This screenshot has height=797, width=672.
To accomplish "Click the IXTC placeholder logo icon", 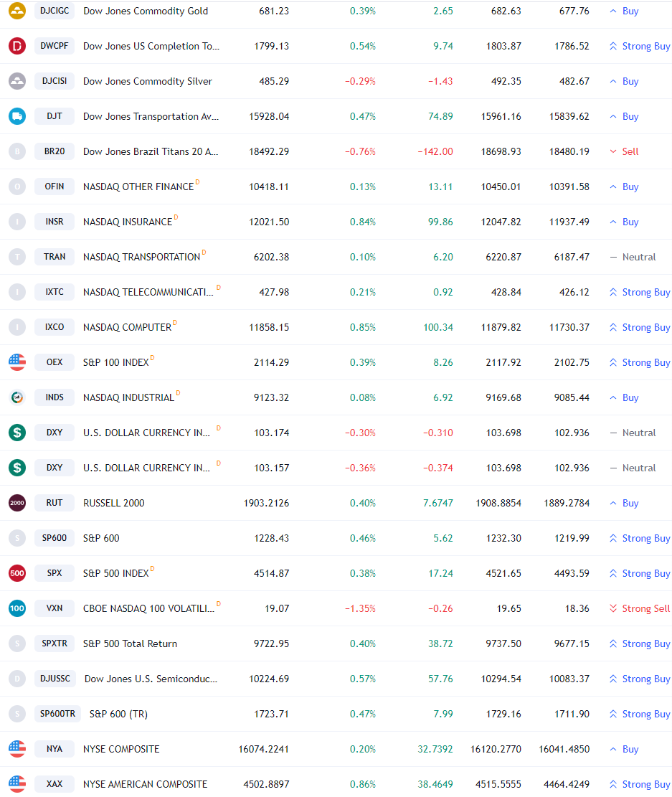I will click(17, 292).
